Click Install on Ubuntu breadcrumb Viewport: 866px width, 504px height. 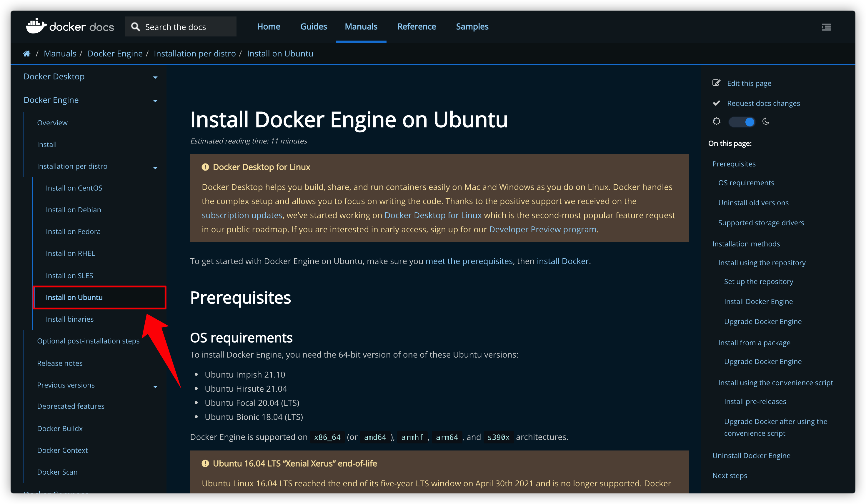280,54
